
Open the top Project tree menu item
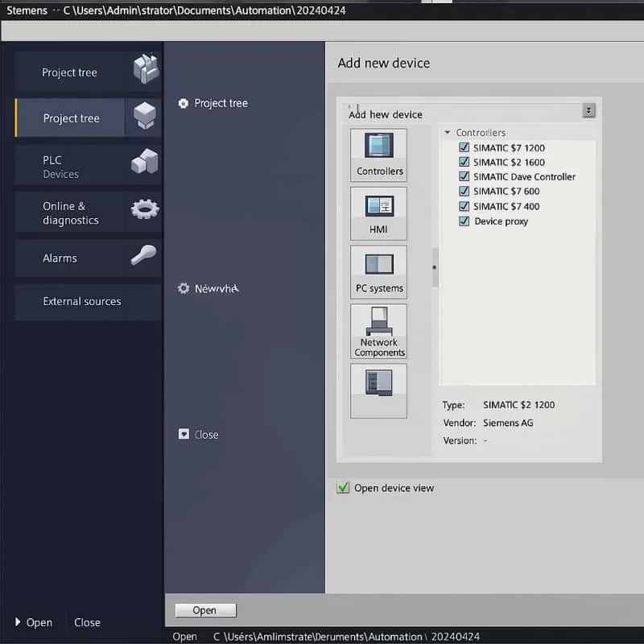tap(89, 72)
